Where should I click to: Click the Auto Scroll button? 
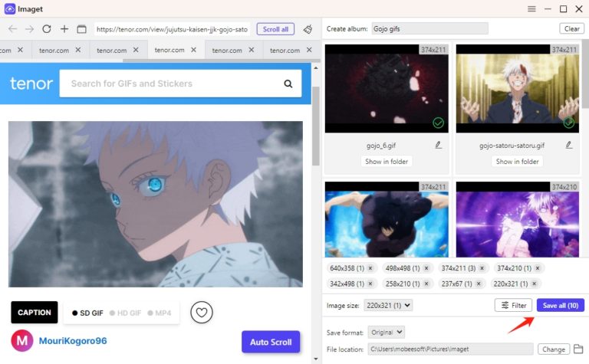271,343
